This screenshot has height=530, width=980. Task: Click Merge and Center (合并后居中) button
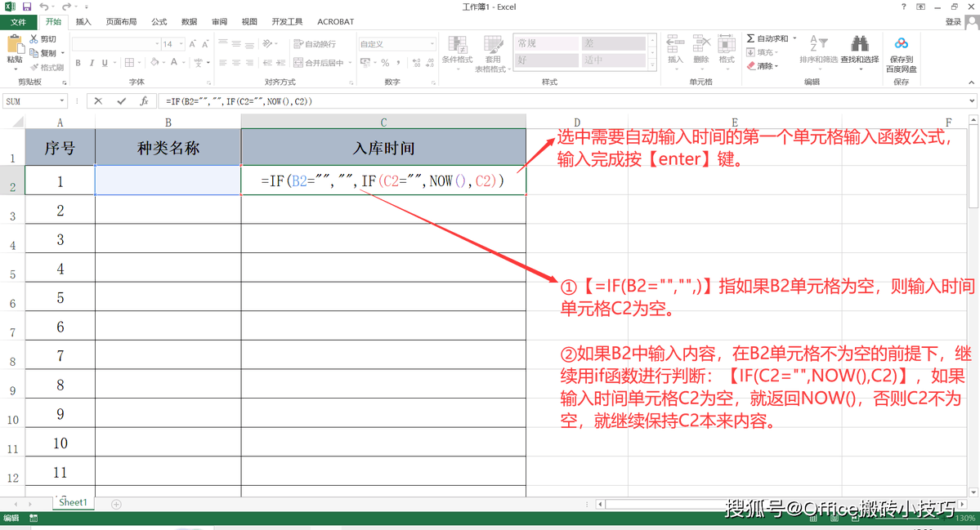pos(319,62)
